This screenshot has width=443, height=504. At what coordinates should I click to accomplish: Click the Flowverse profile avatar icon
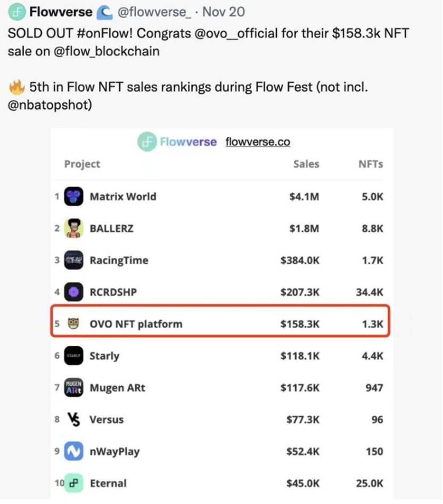pos(18,11)
